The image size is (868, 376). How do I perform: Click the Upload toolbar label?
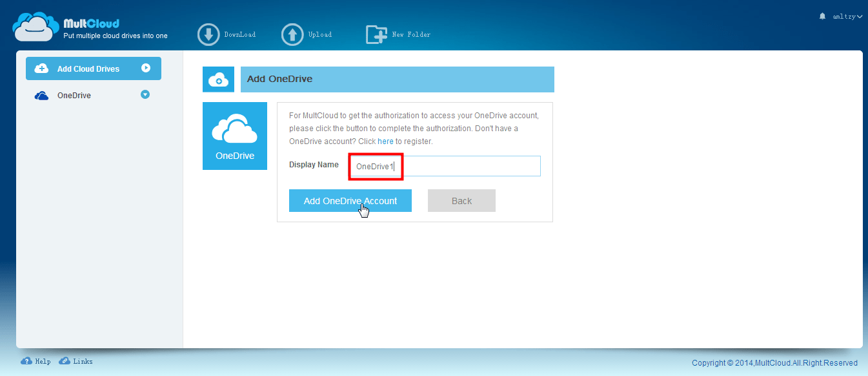tap(320, 35)
